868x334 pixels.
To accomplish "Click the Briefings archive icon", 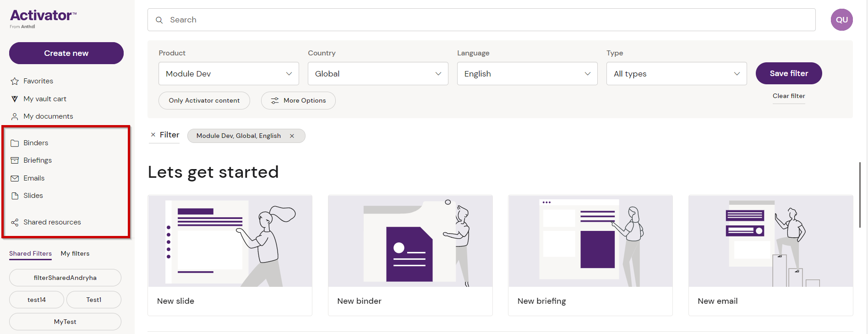I will 15,160.
